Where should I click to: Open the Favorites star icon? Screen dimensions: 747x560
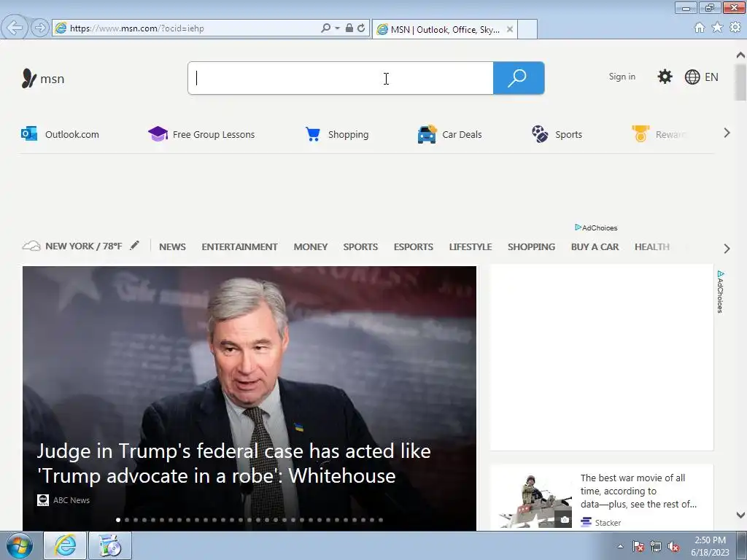pyautogui.click(x=717, y=28)
